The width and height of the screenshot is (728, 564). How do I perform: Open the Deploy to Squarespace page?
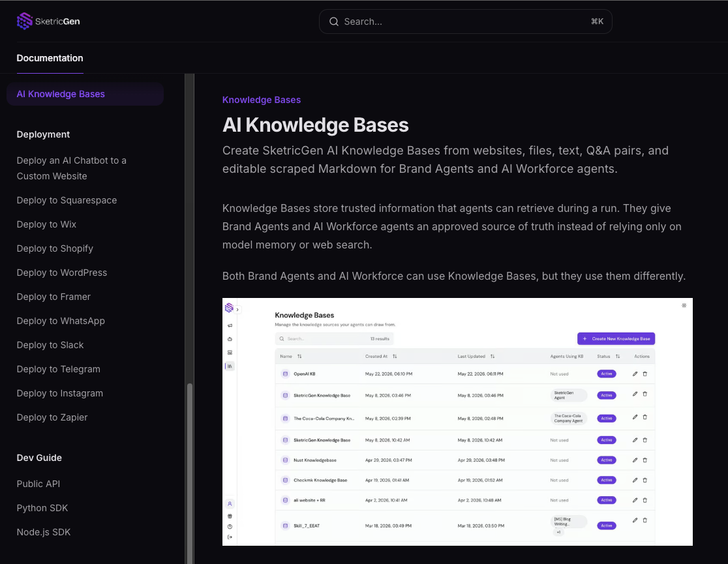[67, 200]
